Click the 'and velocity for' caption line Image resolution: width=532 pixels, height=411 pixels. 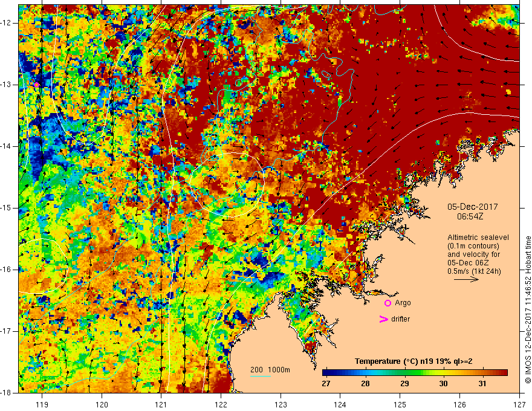(473, 254)
